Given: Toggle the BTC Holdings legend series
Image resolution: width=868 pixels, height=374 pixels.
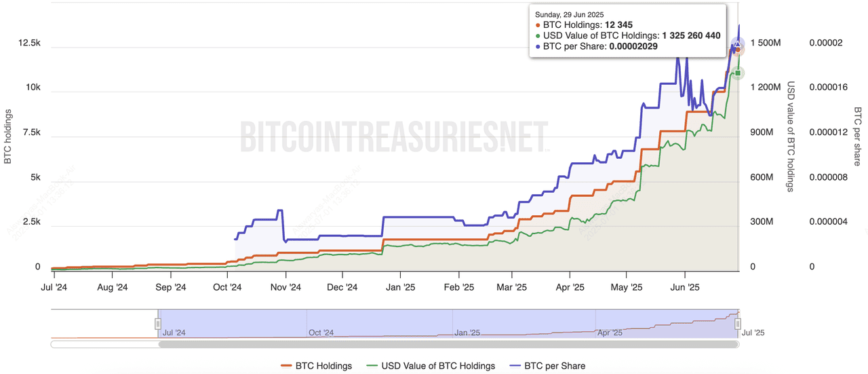Looking at the screenshot, I should coord(317,366).
